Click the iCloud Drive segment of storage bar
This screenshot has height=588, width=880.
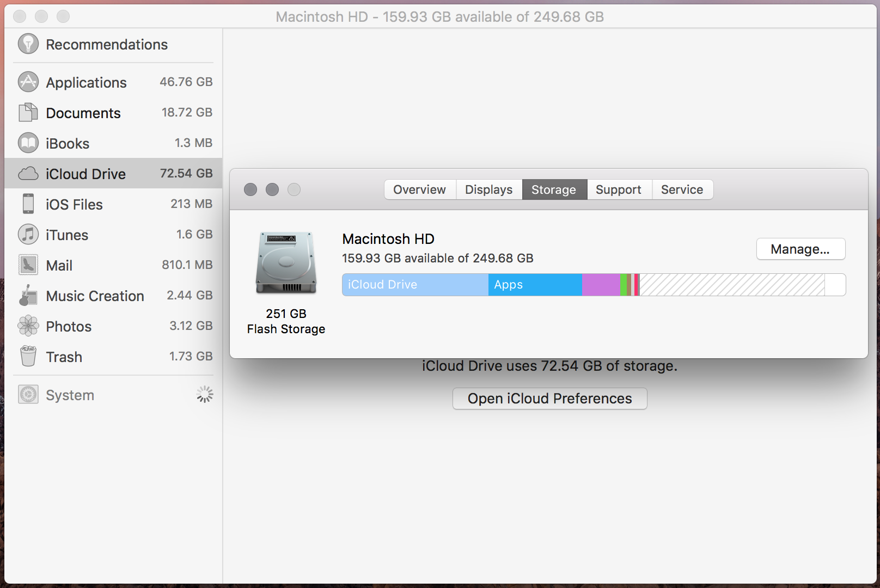415,285
